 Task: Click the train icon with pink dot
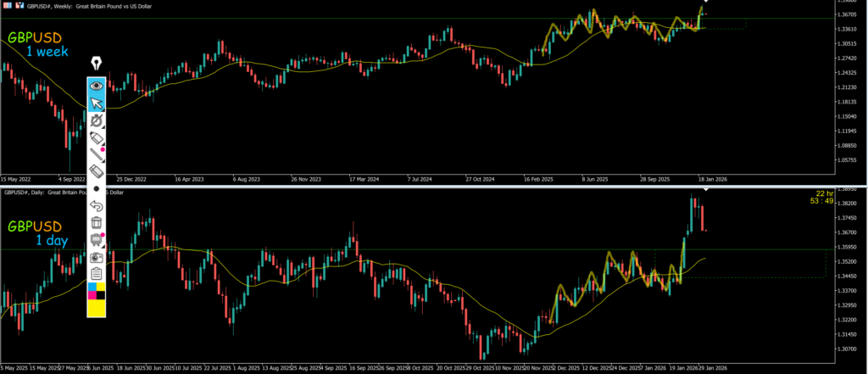point(97,239)
